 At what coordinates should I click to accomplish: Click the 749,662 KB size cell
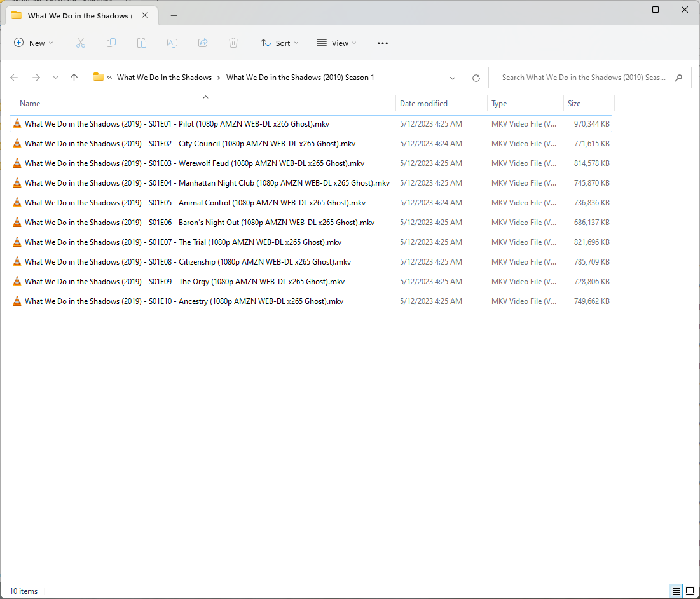591,301
